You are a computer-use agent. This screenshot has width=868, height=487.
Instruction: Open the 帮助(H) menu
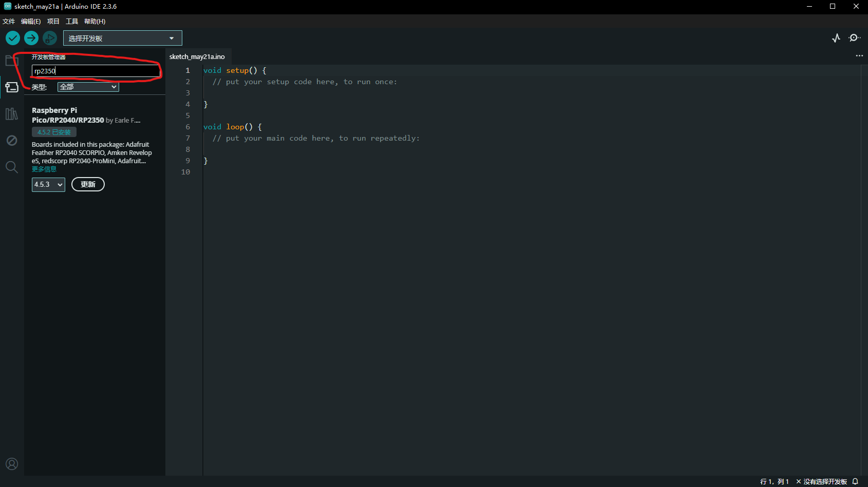click(95, 21)
